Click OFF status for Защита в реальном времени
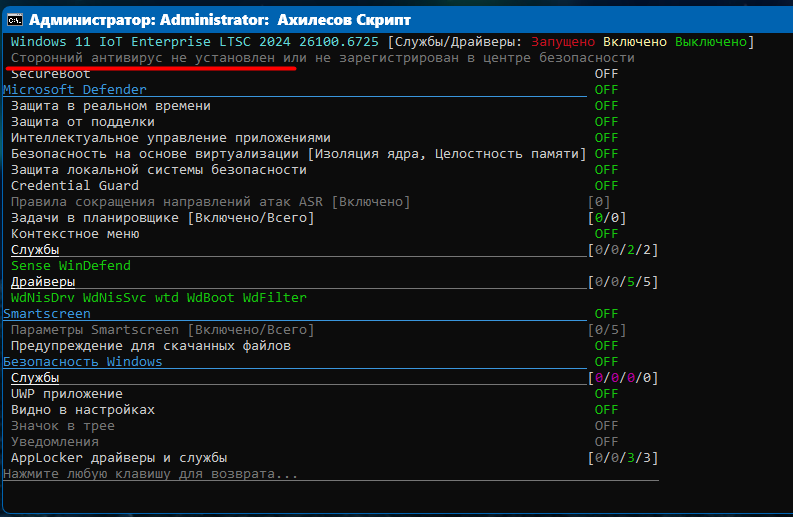The height and width of the screenshot is (517, 793). coord(606,106)
